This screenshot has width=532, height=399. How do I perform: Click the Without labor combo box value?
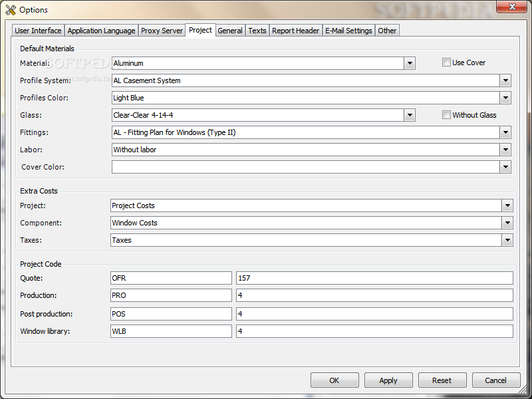click(x=135, y=150)
